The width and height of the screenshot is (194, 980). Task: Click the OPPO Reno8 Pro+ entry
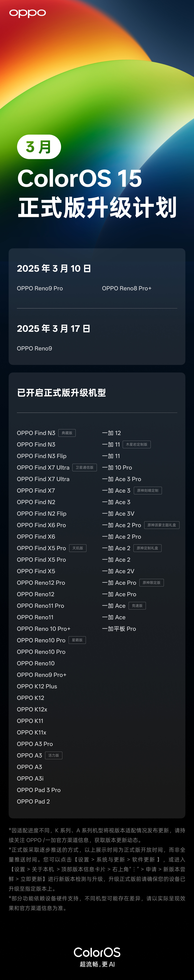(126, 288)
